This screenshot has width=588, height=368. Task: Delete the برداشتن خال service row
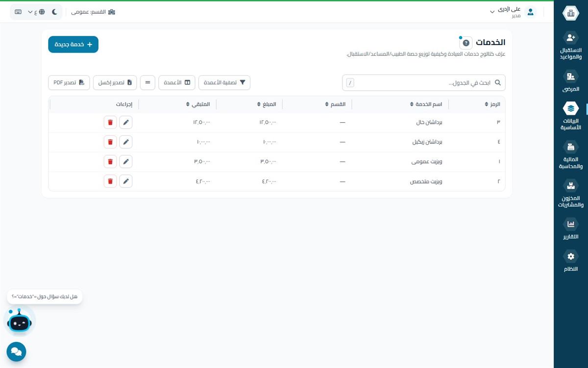(x=110, y=122)
